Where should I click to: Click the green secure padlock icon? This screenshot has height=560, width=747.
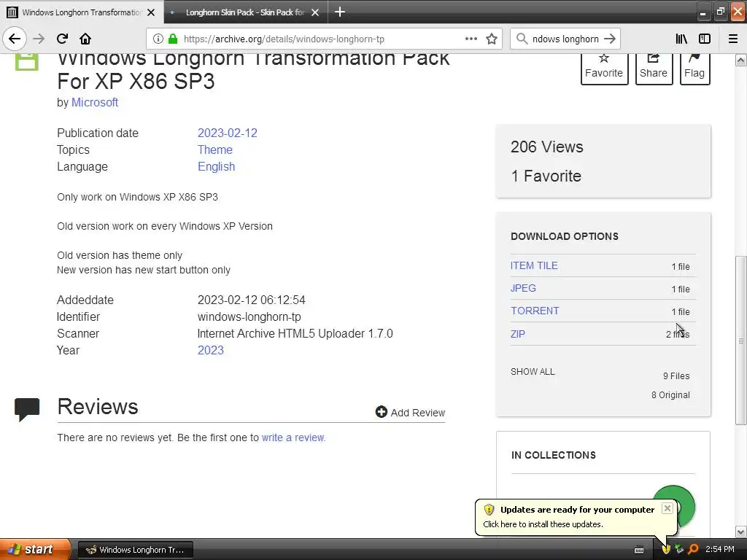click(x=173, y=39)
